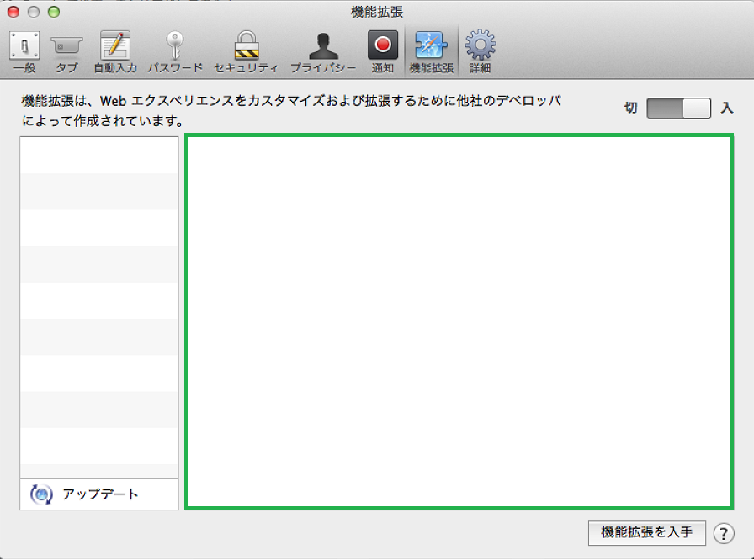Switch to the タブ (Tabs) preferences
754x560 pixels.
[66, 50]
